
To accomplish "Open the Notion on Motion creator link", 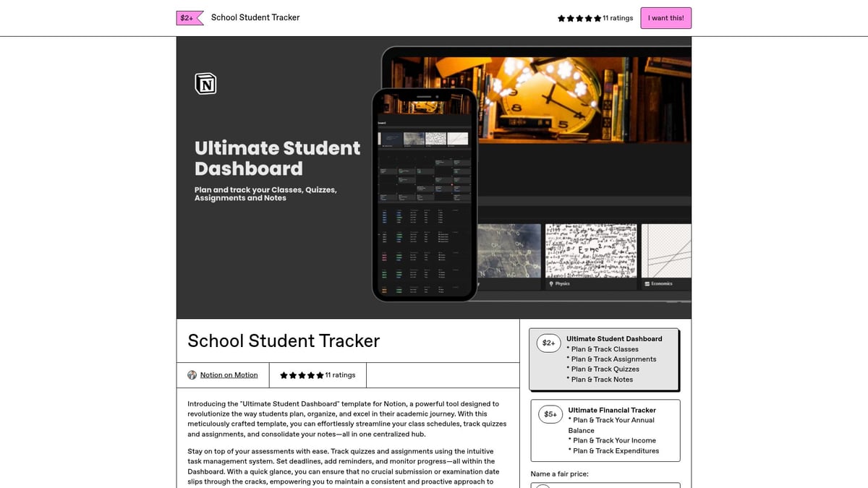I will [228, 374].
